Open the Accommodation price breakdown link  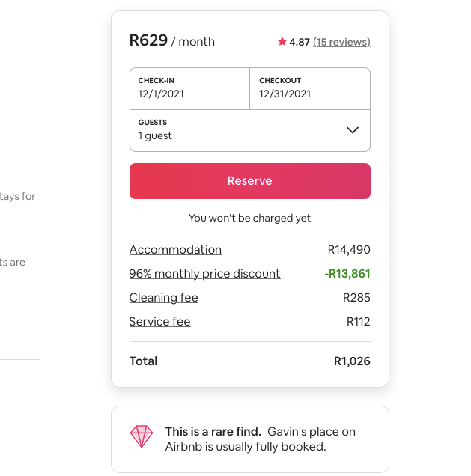tap(175, 250)
